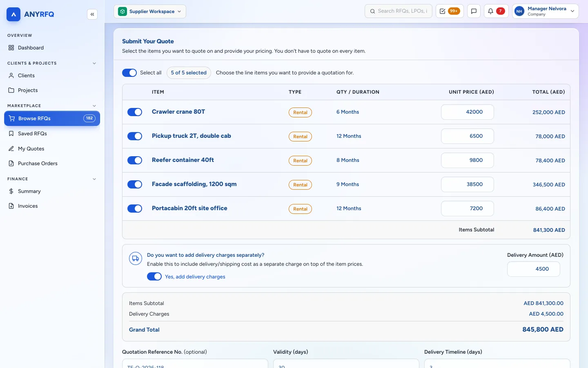
Task: Collapse the sidebar with double-chevron button
Action: click(92, 14)
